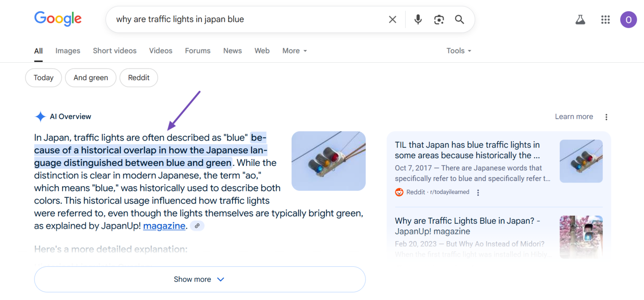Click the search magnifier icon
The height and width of the screenshot is (300, 644).
coord(459,19)
